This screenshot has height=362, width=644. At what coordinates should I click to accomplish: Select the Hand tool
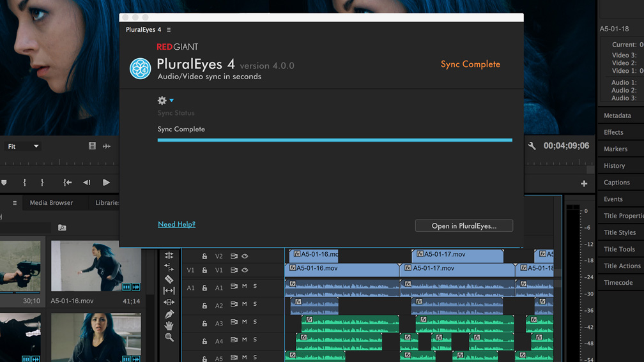point(169,326)
